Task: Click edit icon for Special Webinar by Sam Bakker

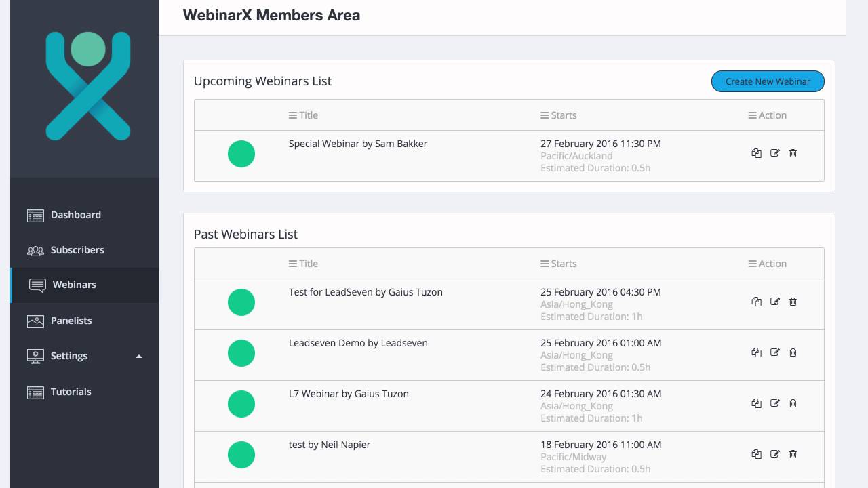Action: [x=775, y=153]
